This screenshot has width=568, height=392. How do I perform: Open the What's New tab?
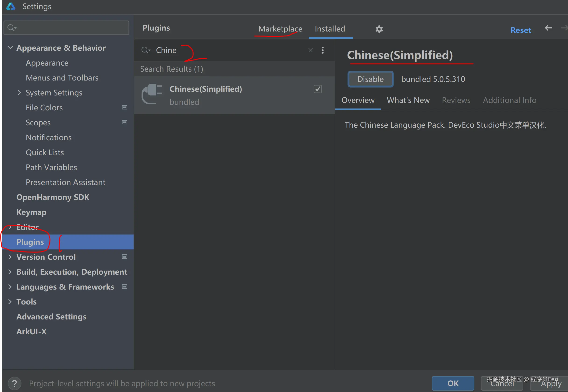(408, 100)
